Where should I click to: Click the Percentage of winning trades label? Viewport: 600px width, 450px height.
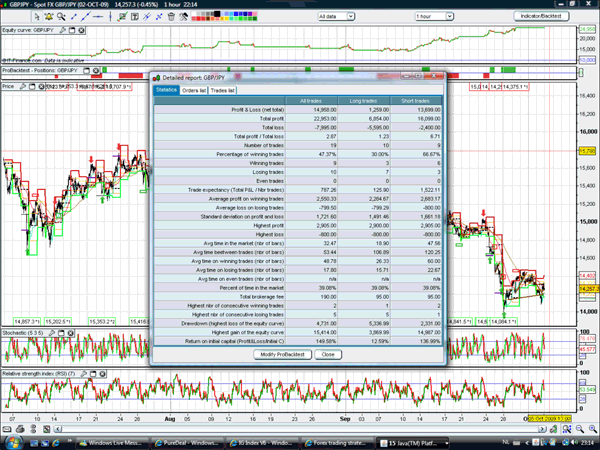coord(250,154)
